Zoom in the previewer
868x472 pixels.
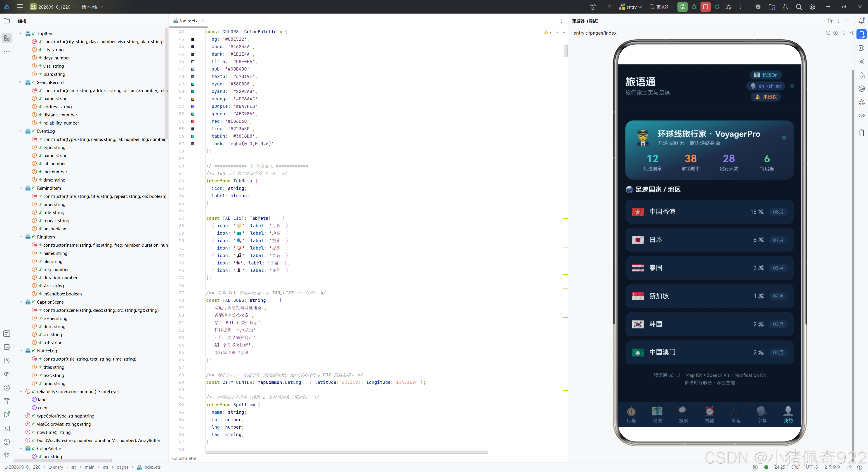[x=836, y=33]
